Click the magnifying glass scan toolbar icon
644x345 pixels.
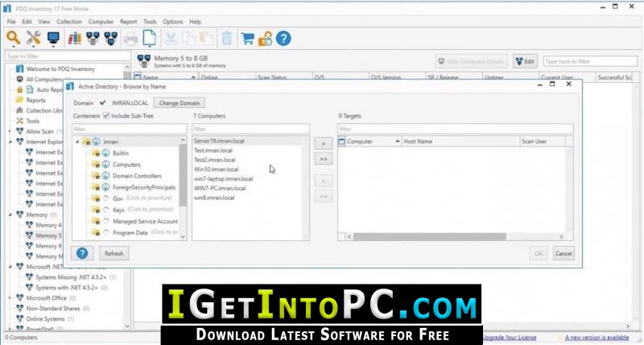pyautogui.click(x=14, y=38)
